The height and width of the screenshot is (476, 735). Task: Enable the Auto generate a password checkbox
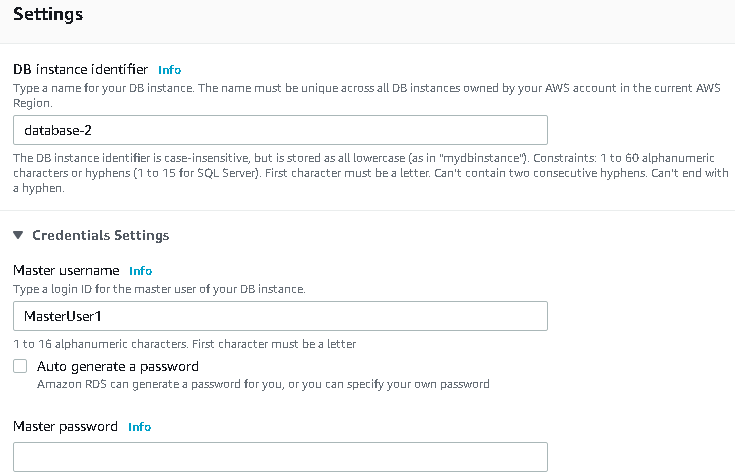(20, 367)
